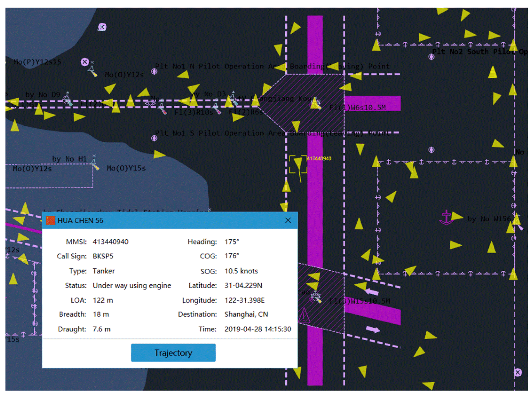The image size is (532, 395).
Task: Click the MMSI value in the info popup
Action: pyautogui.click(x=110, y=242)
